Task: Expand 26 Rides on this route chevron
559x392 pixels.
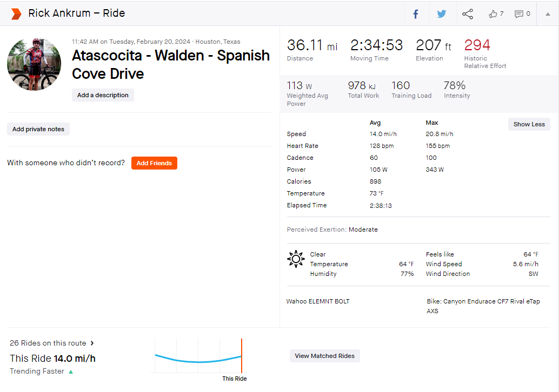Action: [92, 343]
